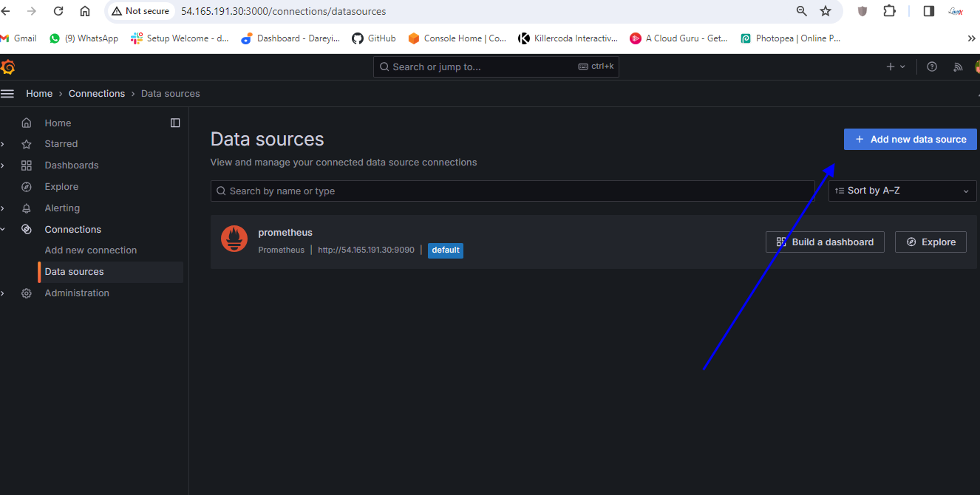Open the browser extensions puzzle icon
This screenshot has height=495, width=980.
[x=889, y=11]
